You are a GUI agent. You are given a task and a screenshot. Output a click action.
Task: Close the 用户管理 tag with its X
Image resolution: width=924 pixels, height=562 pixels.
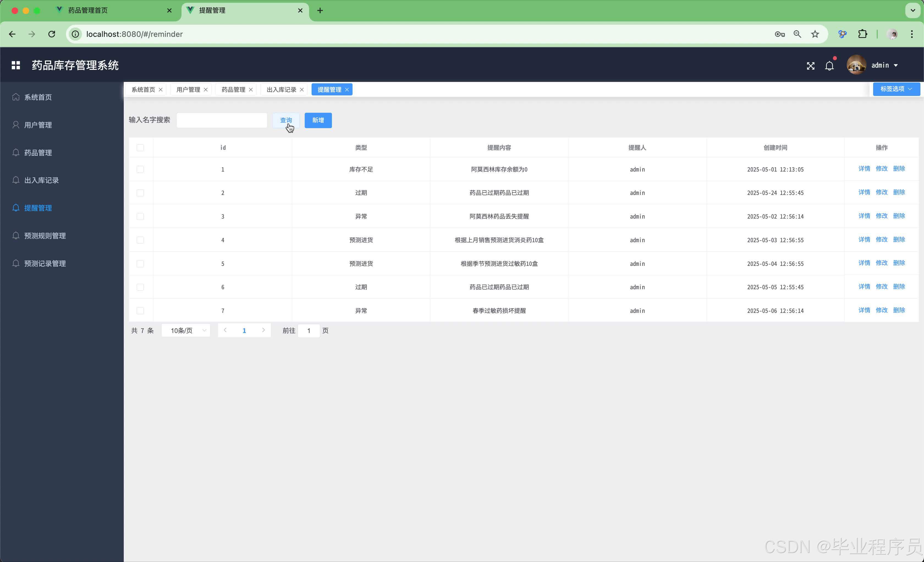(x=205, y=90)
